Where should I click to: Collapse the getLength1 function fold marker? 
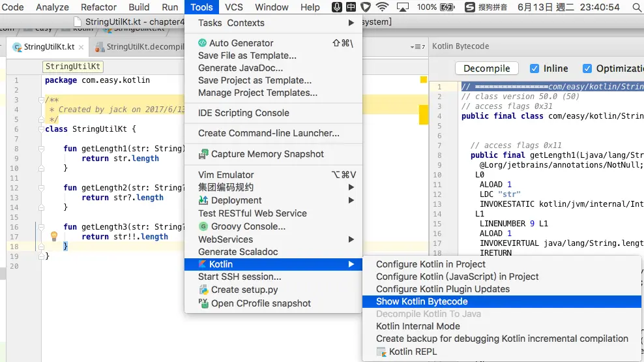(41, 149)
